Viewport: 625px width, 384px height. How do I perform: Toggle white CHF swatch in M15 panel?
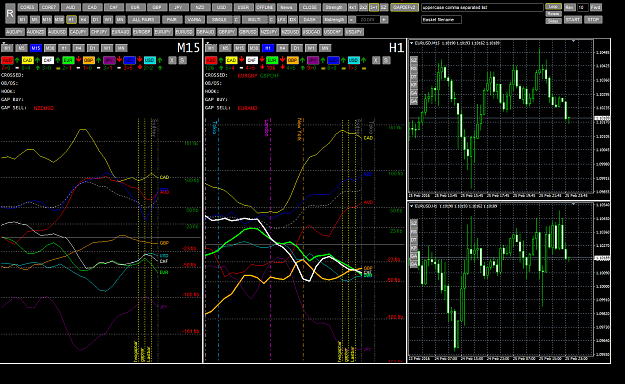click(47, 60)
